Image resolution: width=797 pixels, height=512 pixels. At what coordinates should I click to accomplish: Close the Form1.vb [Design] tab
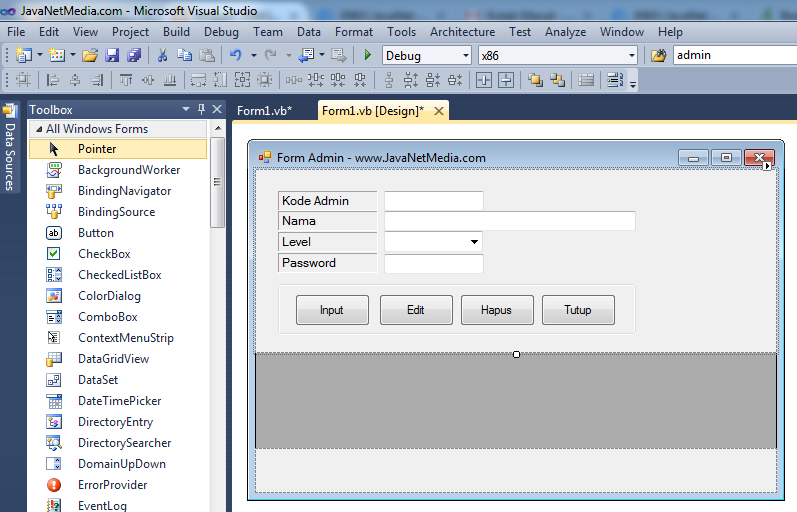point(439,111)
